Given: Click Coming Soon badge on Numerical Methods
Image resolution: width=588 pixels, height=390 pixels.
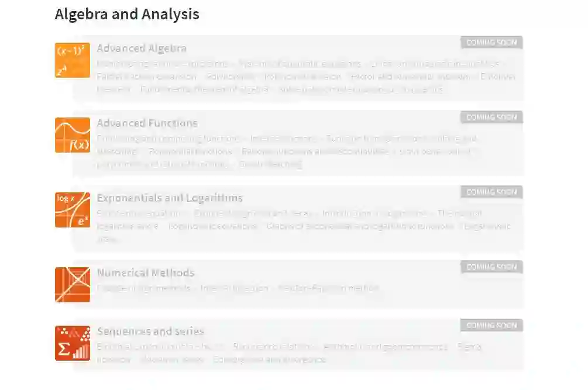Looking at the screenshot, I should tap(491, 267).
